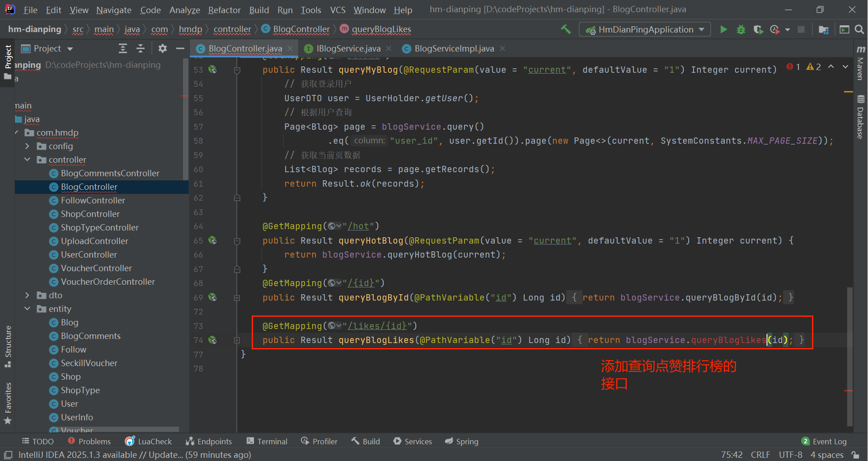Select SeckillVoucher entity class
868x461 pixels.
point(89,363)
